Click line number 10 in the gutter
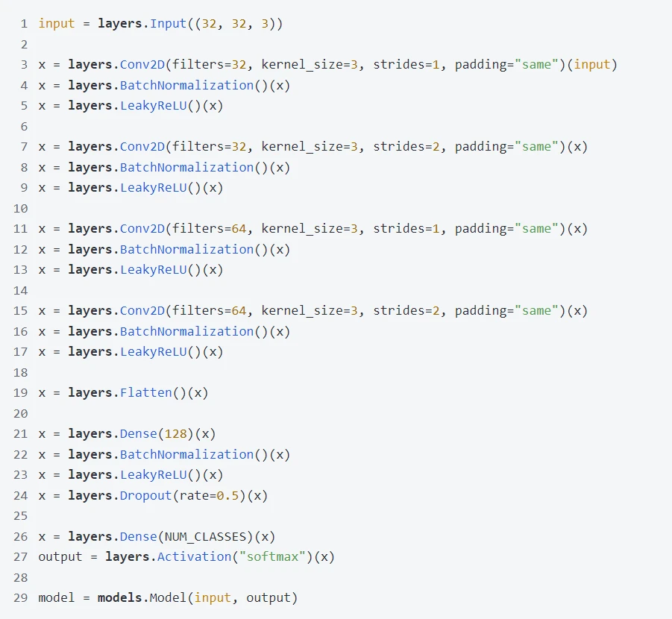 21,208
